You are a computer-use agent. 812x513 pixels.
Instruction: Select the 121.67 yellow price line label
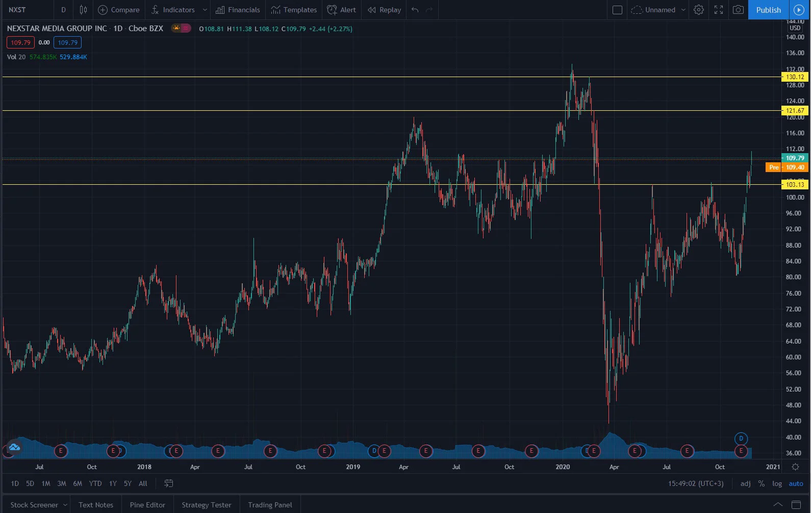[x=795, y=110]
